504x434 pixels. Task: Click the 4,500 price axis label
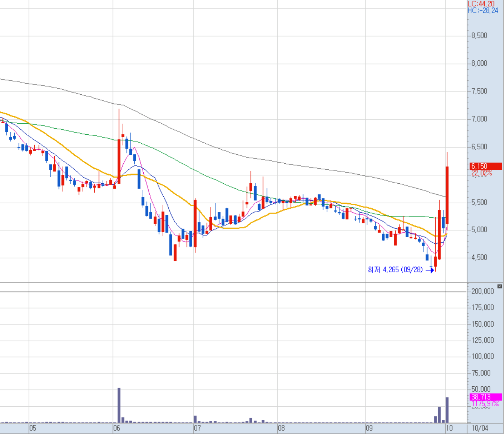[x=479, y=257]
